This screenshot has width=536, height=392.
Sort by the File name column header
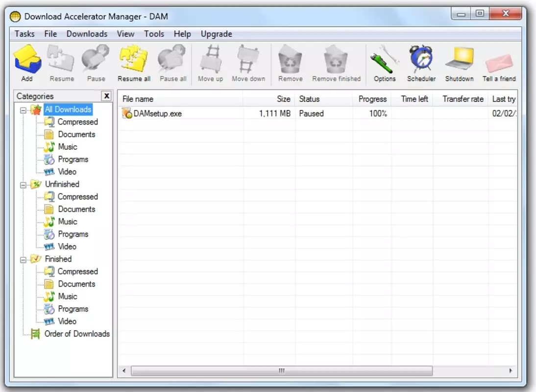(180, 99)
